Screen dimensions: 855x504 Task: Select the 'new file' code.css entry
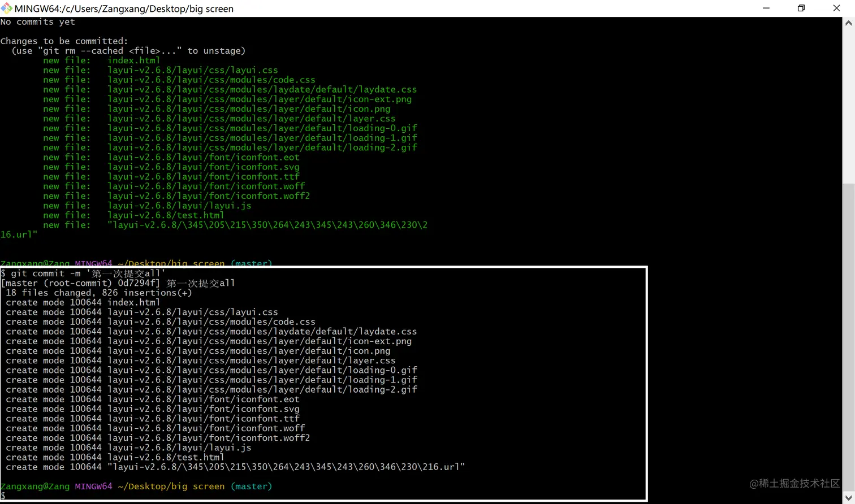click(x=179, y=80)
